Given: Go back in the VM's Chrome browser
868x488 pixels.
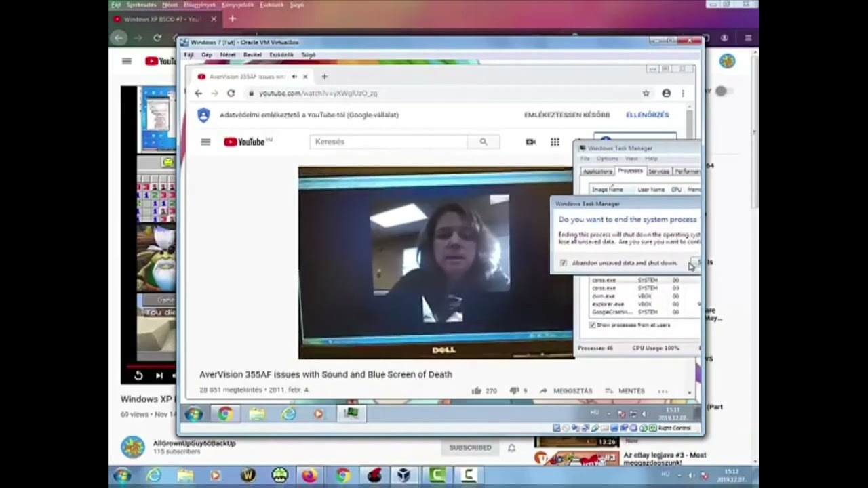Looking at the screenshot, I should click(198, 94).
